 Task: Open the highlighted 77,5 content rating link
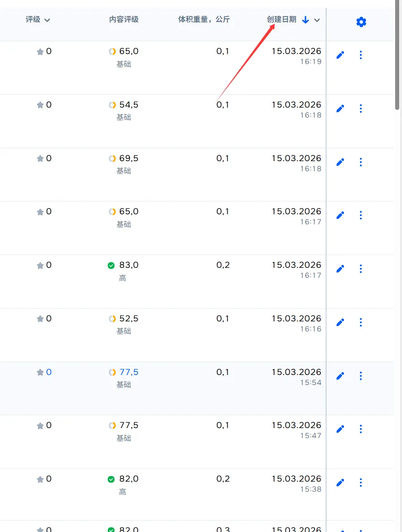(x=129, y=372)
